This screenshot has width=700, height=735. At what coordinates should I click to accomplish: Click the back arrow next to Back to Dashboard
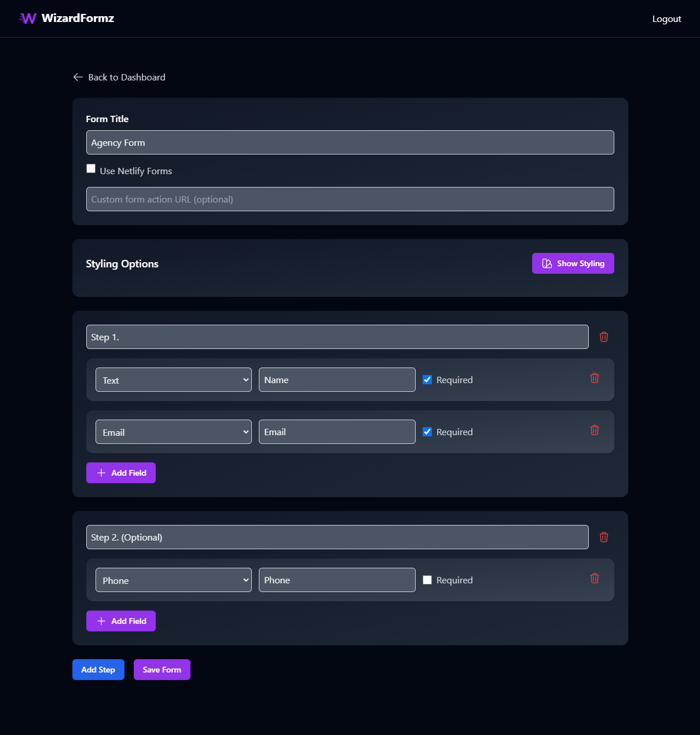[78, 77]
